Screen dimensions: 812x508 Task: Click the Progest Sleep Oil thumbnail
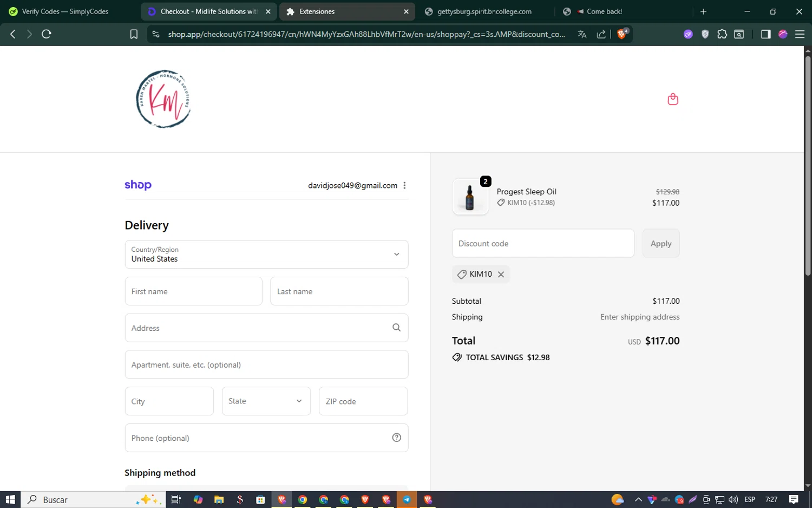click(x=470, y=197)
